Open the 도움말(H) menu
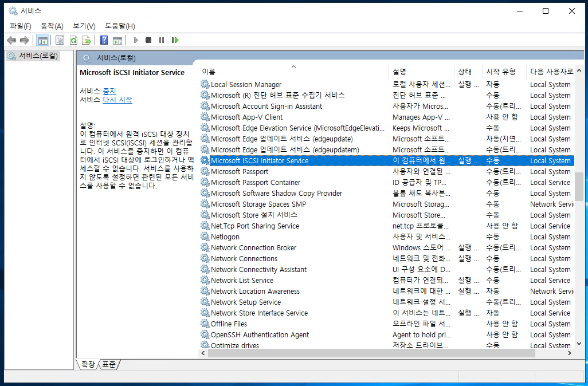588x386 pixels. coord(120,26)
